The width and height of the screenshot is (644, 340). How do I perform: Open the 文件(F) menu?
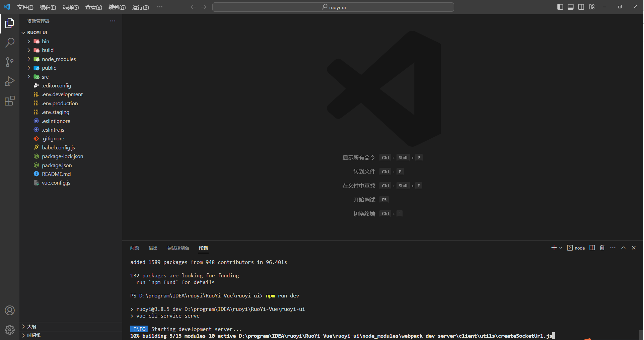[x=25, y=7]
